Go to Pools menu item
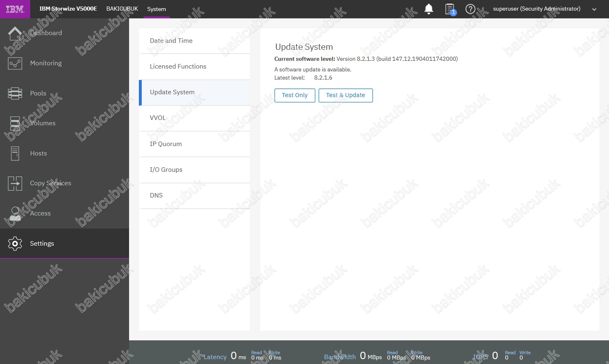 click(x=38, y=93)
